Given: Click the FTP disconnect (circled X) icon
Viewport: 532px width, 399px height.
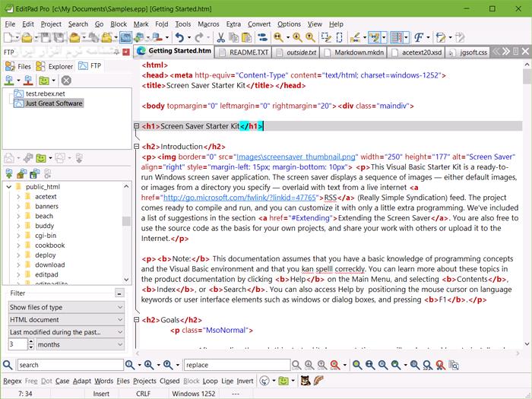Looking at the screenshot, I should [x=66, y=80].
